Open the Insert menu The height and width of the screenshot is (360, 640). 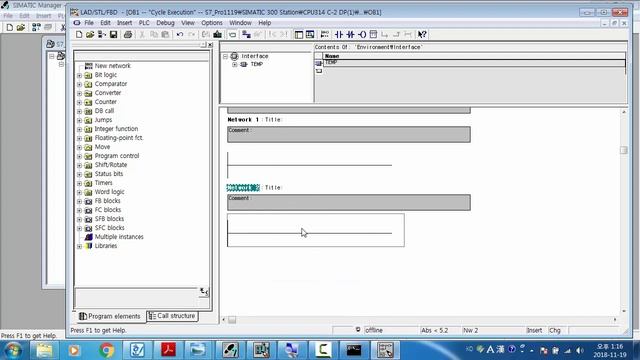tap(124, 23)
